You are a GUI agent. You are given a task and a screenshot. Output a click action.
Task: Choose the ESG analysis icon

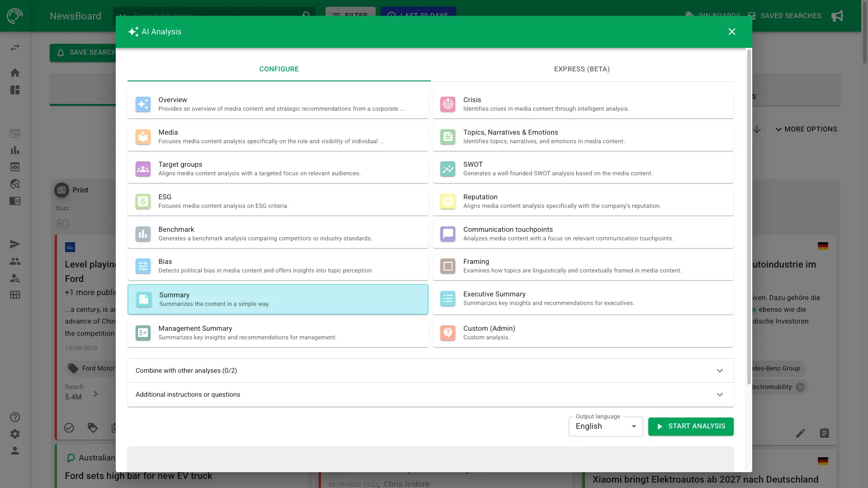143,202
